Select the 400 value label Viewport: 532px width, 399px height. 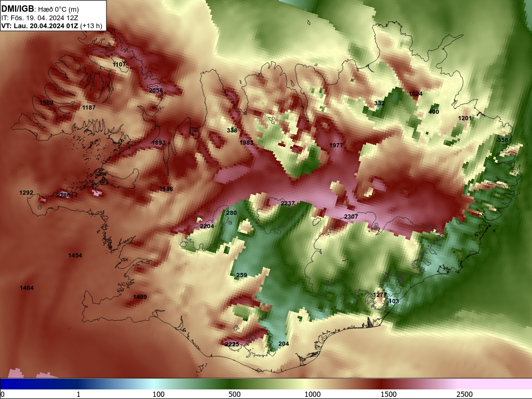pyautogui.click(x=434, y=112)
